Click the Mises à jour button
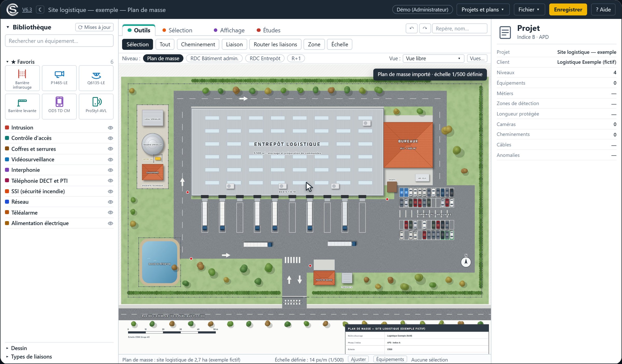 (x=94, y=27)
